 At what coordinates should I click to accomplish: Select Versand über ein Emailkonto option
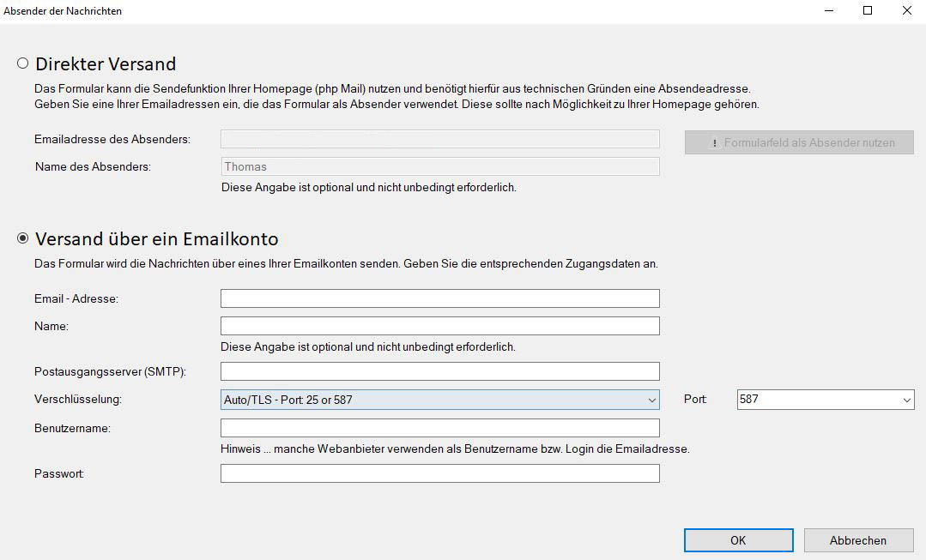point(23,238)
